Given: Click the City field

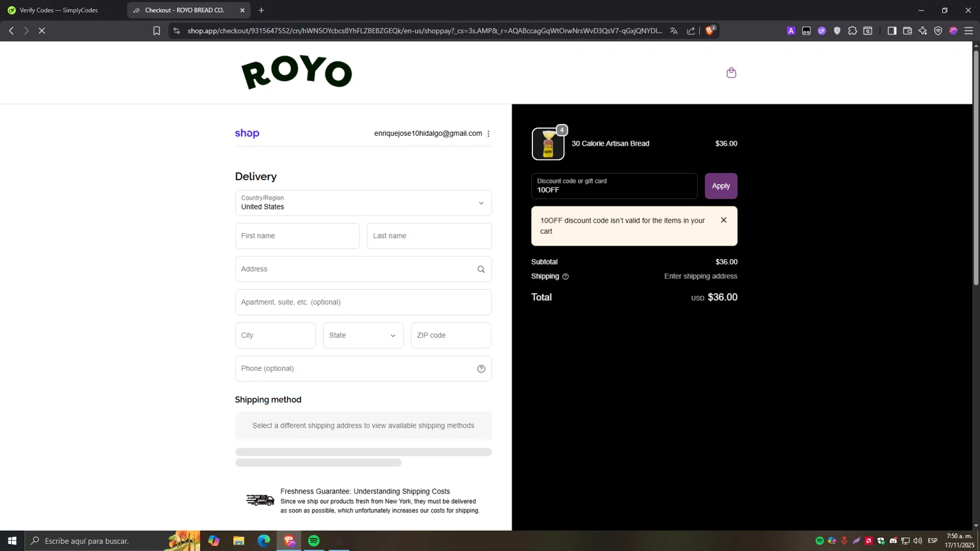Looking at the screenshot, I should point(275,336).
